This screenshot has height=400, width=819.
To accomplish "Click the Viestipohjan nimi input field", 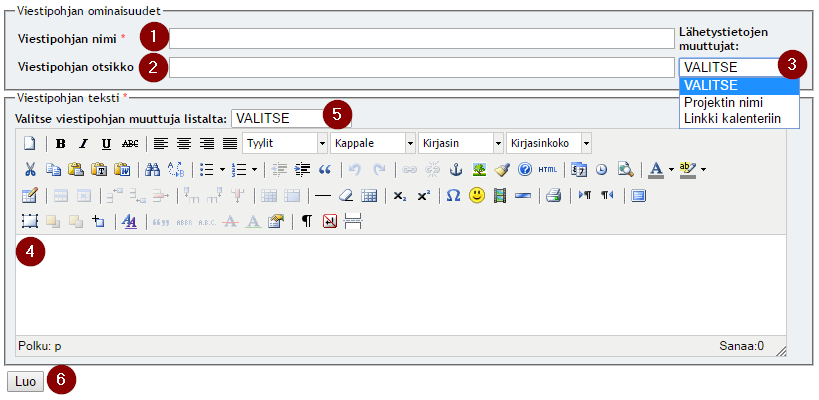I will point(422,39).
